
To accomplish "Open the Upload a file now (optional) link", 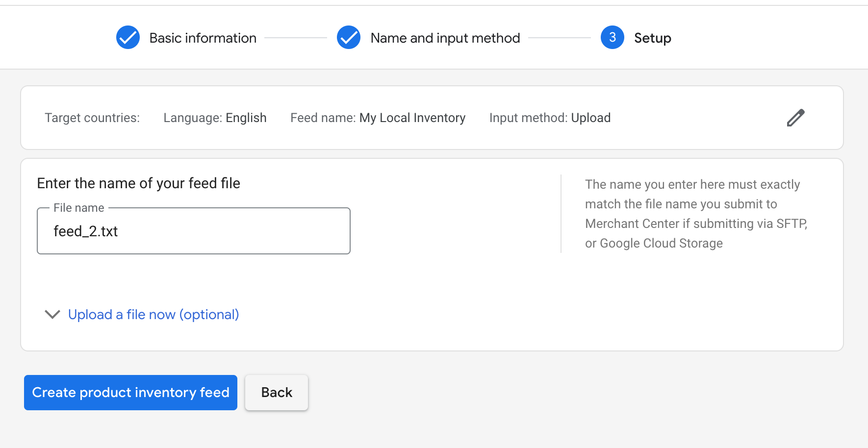I will (153, 314).
